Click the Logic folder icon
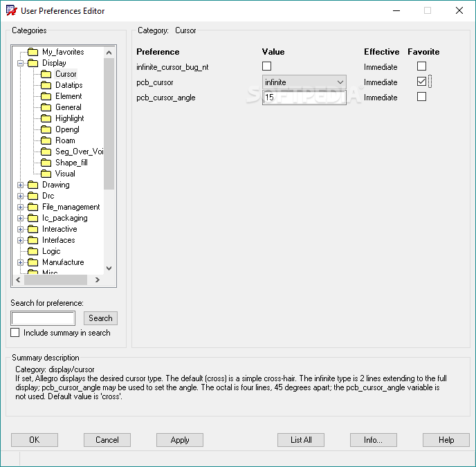 [x=33, y=251]
